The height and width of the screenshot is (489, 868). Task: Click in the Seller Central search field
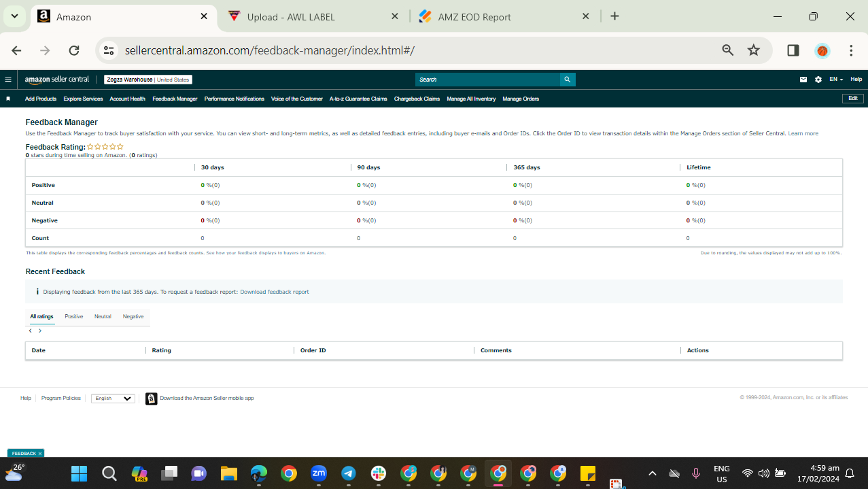tap(487, 80)
